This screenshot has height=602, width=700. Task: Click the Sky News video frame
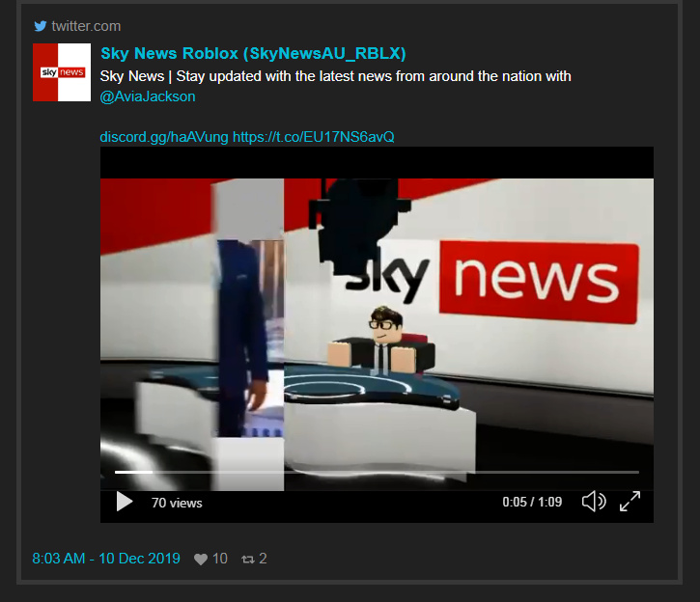377,335
